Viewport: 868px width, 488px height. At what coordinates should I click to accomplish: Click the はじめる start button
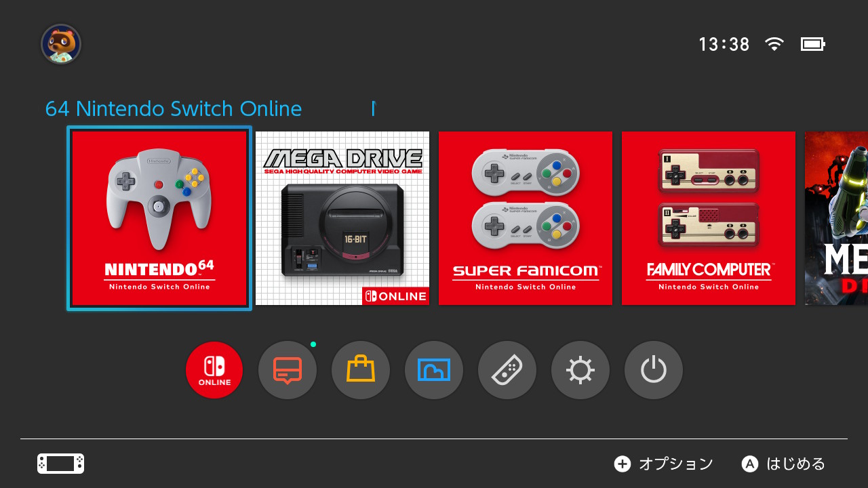[784, 464]
